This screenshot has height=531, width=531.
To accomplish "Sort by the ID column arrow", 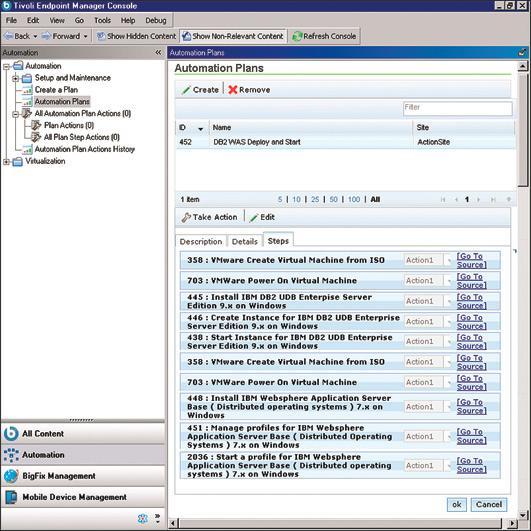I will coord(200,129).
